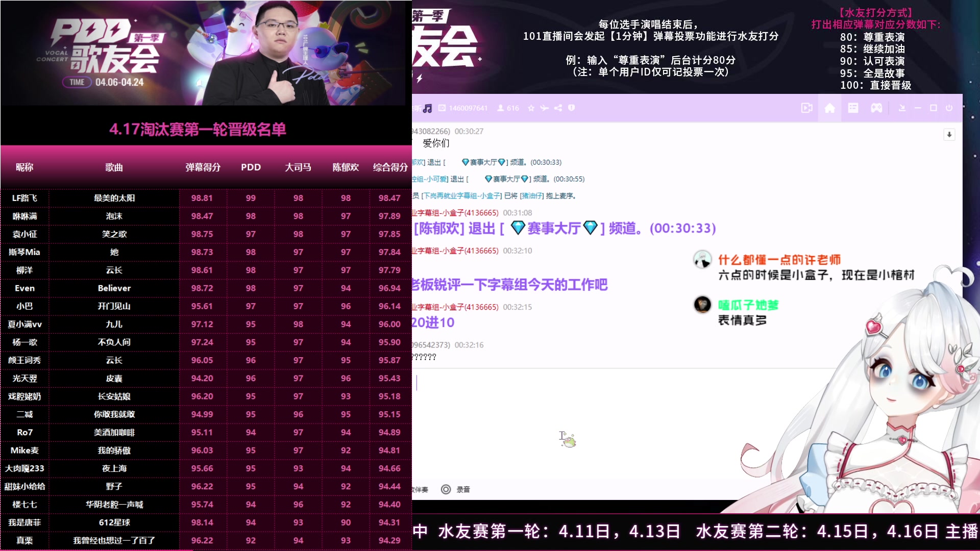Select the 综合得分 column header

(x=390, y=167)
